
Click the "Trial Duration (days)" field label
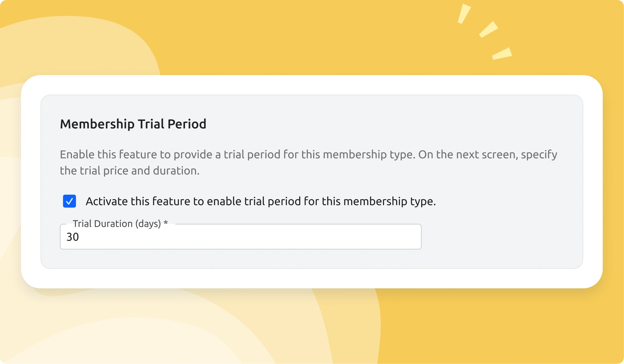[x=117, y=223]
